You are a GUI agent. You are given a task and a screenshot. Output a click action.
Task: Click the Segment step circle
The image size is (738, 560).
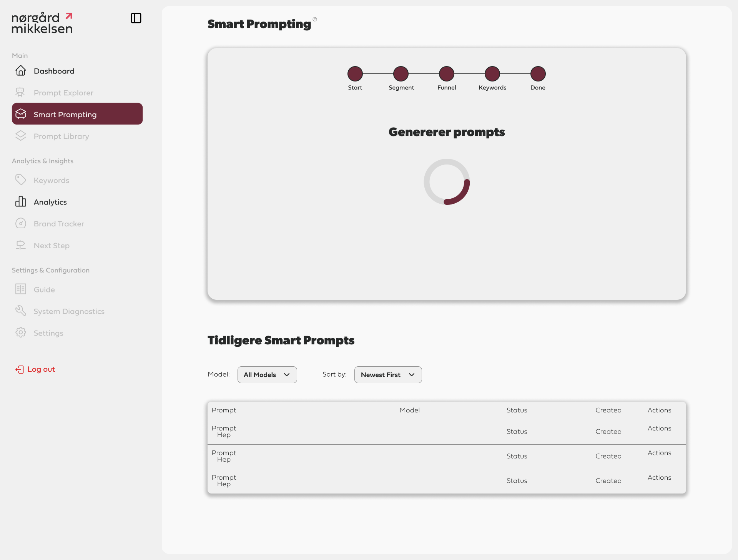[x=401, y=74]
